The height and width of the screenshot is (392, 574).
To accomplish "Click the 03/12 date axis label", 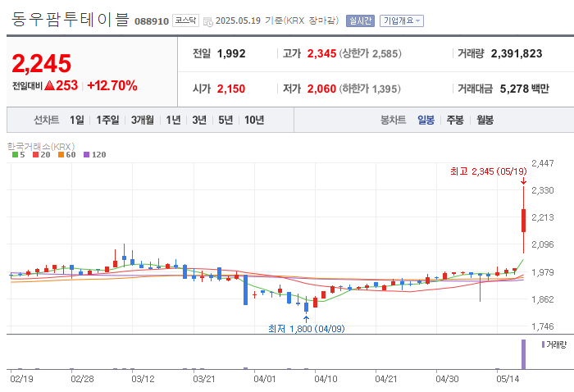I will [143, 379].
